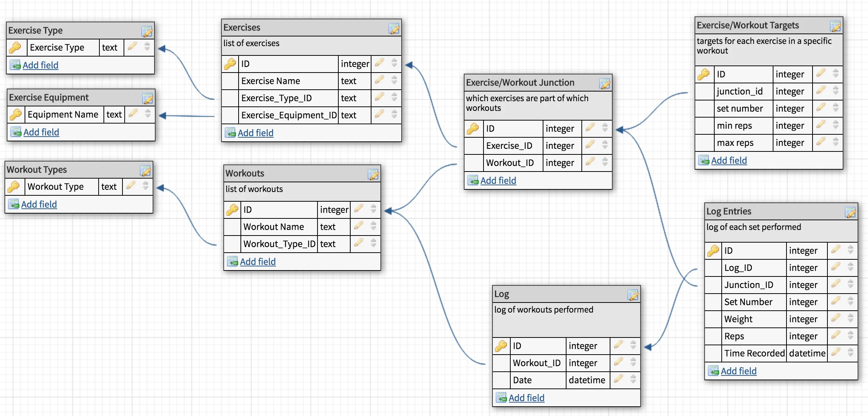Click Add field under Exercise Type table
This screenshot has height=416, width=868.
[x=40, y=65]
